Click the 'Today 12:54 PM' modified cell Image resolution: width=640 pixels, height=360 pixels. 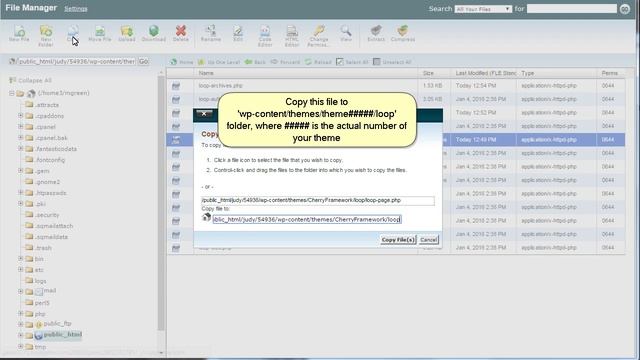click(476, 86)
